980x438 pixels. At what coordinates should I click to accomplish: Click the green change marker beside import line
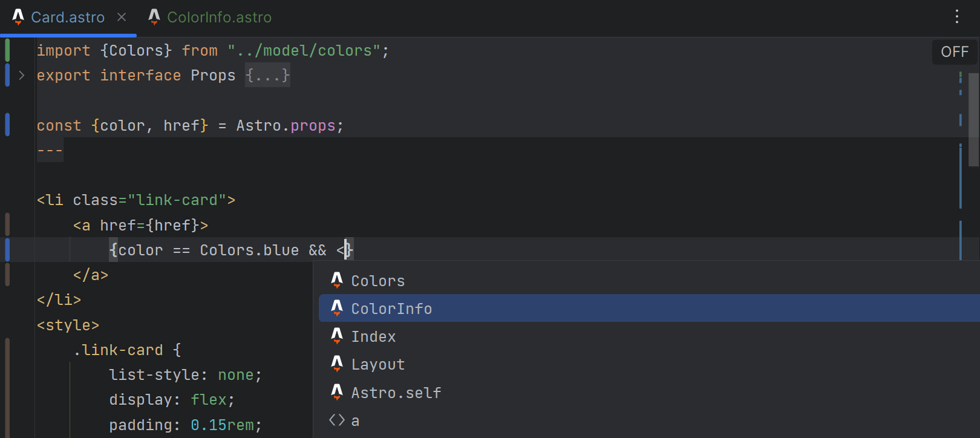click(7, 50)
